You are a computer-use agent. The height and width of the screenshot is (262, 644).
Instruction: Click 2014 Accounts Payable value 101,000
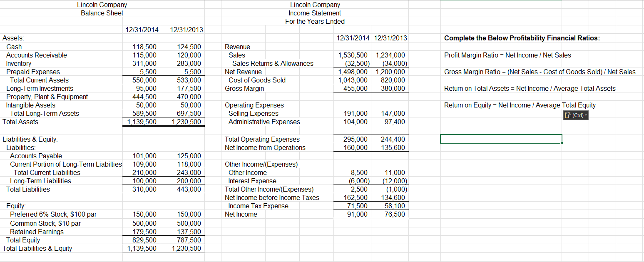pyautogui.click(x=144, y=156)
